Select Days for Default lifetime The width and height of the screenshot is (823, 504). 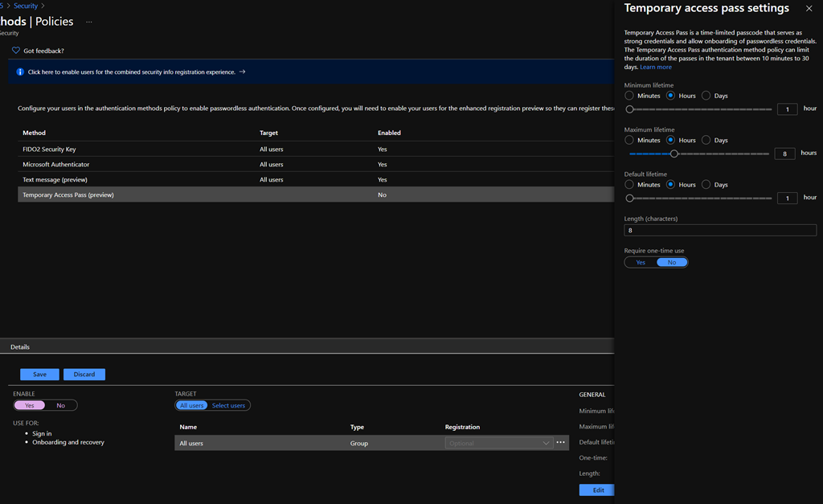(706, 184)
